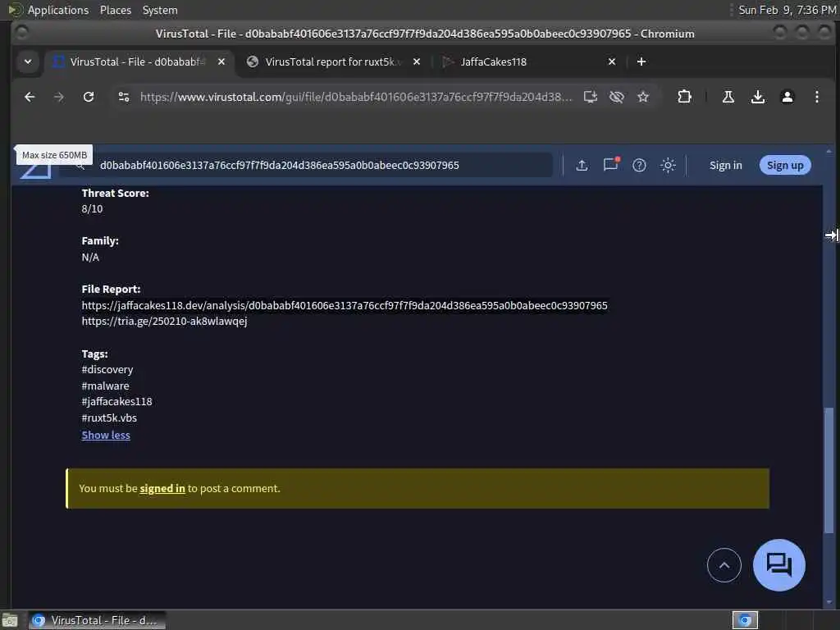
Task: Open the Applications menu
Action: pyautogui.click(x=58, y=10)
